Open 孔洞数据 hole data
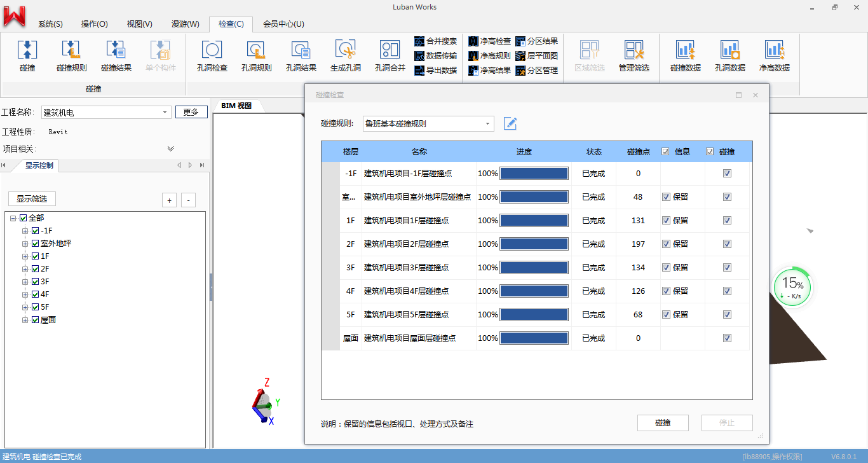868x463 pixels. pyautogui.click(x=730, y=56)
